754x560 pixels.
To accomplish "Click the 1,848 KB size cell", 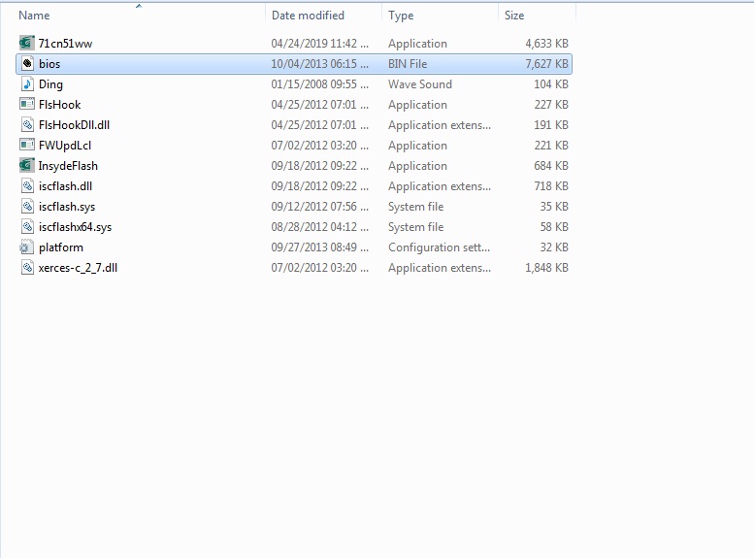I will [546, 268].
